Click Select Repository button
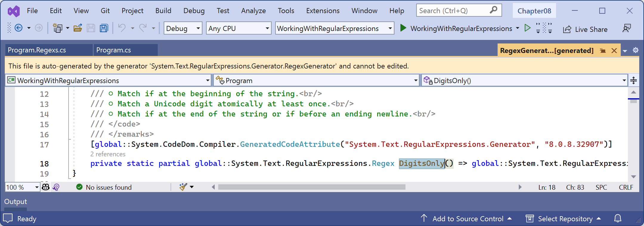644x226 pixels. (x=563, y=219)
